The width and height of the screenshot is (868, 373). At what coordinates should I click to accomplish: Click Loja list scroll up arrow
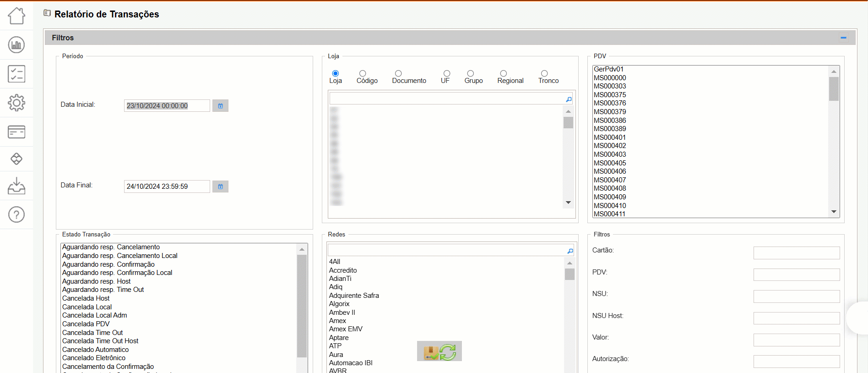pyautogui.click(x=568, y=111)
